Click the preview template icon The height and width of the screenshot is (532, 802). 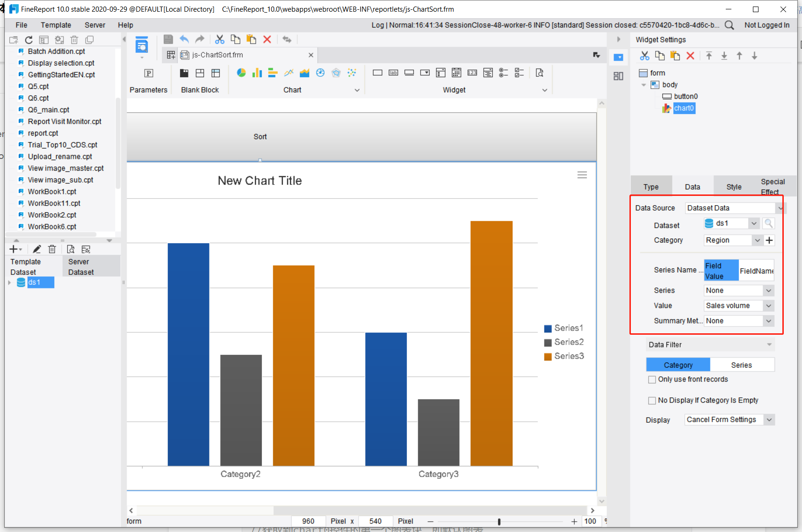[142, 45]
